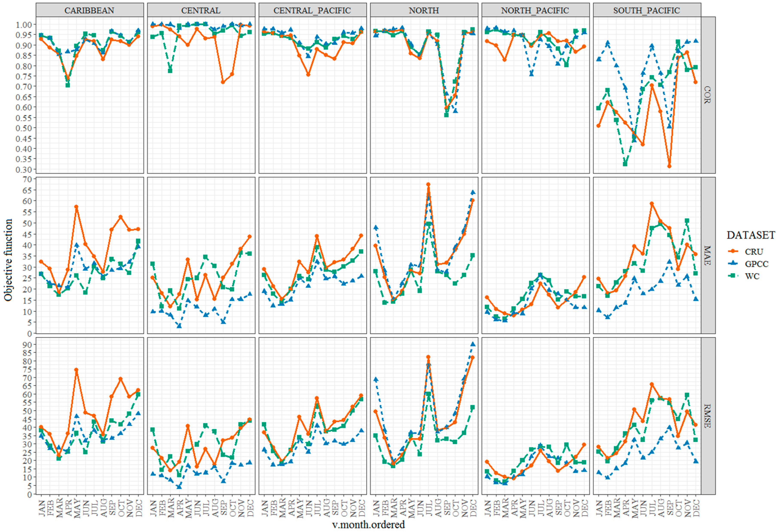The height and width of the screenshot is (532, 778).
Task: Click CRU September low in South Pacific COR
Action: 669,166
